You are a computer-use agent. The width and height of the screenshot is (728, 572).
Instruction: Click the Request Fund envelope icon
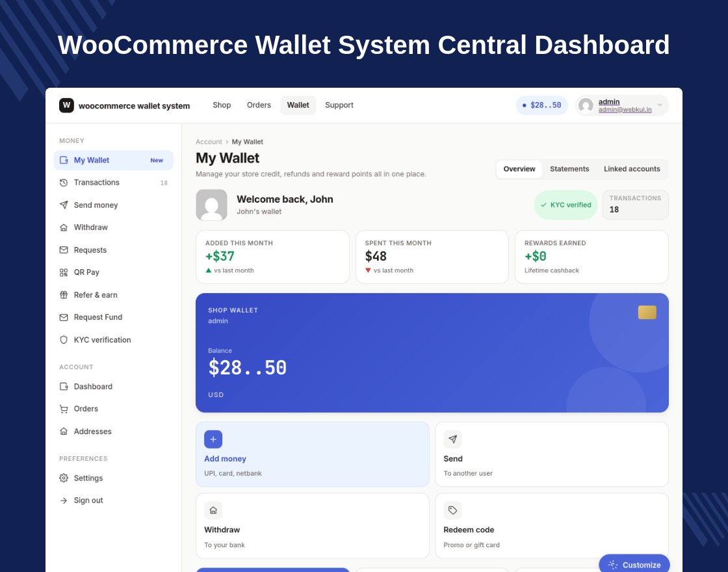point(64,318)
